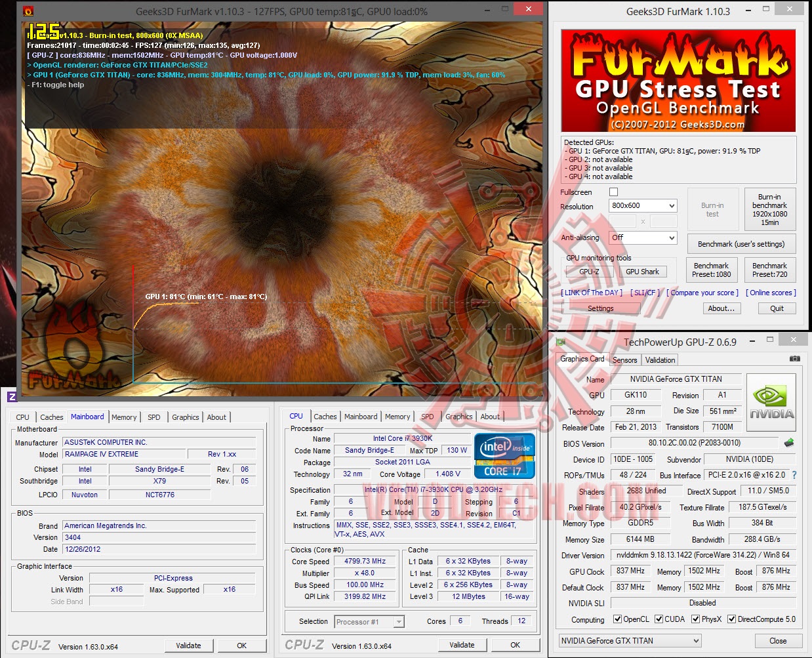
Task: Click the NVIDIA logo in GPU-Z
Action: pos(771,403)
